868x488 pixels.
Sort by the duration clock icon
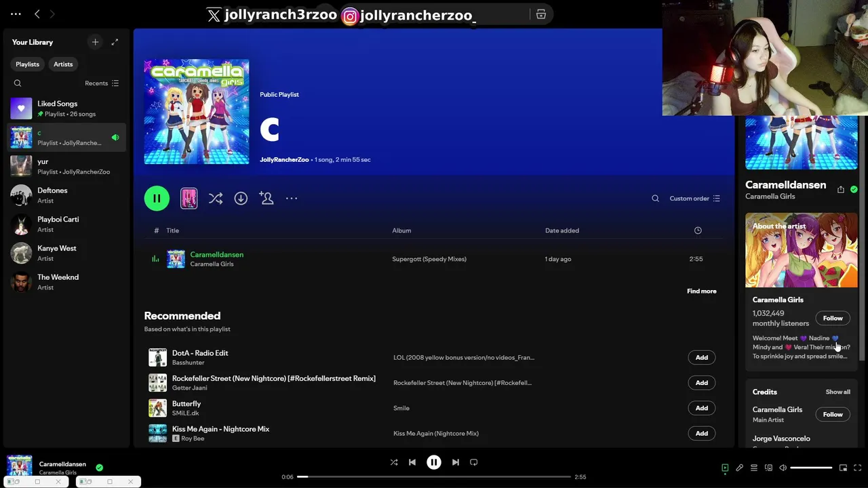coord(698,230)
